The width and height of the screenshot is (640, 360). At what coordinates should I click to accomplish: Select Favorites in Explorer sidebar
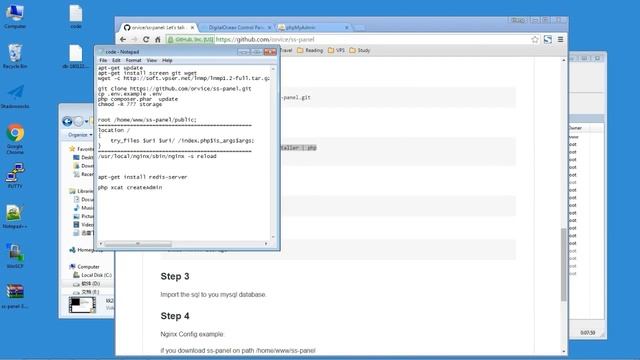click(x=81, y=149)
